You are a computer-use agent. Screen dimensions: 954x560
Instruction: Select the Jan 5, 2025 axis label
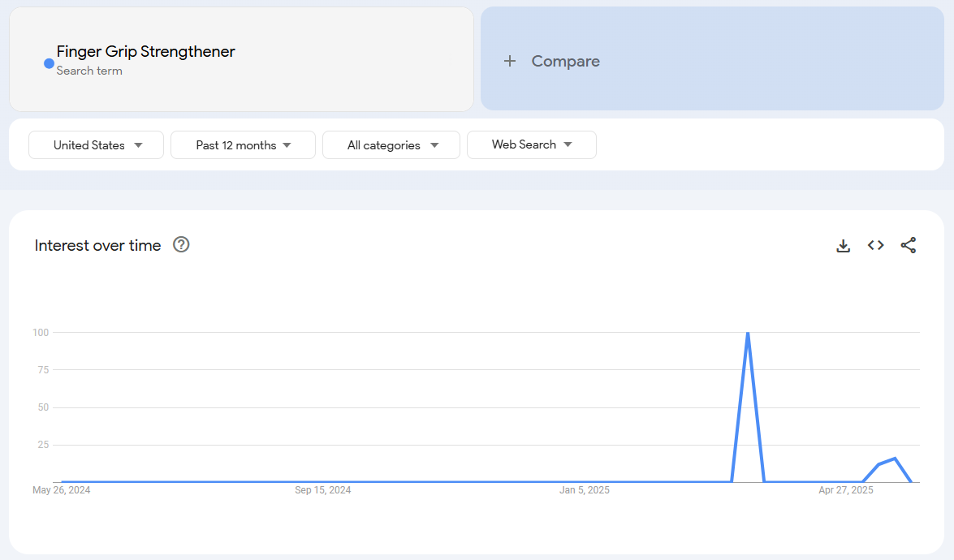585,490
